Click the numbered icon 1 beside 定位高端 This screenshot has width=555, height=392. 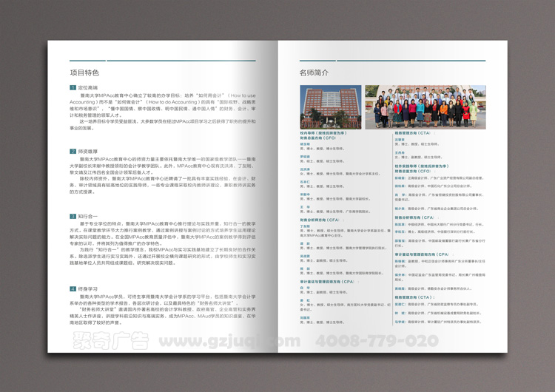tap(73, 88)
